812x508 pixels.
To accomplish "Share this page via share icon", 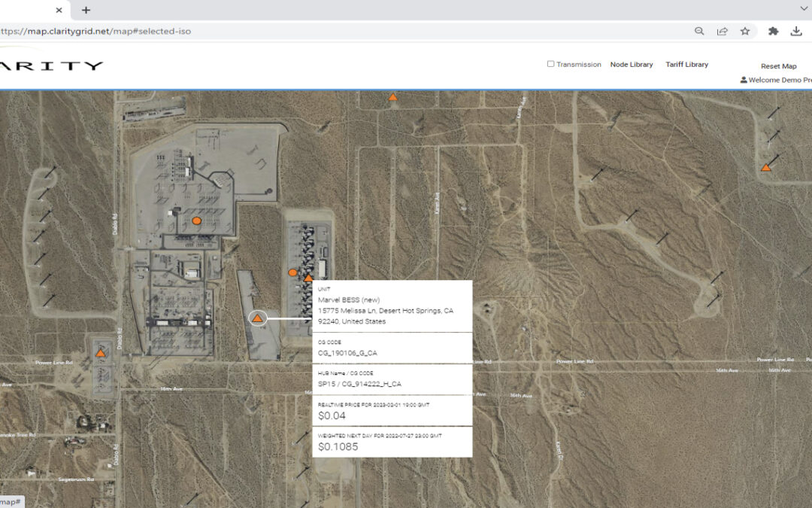I will pos(722,31).
